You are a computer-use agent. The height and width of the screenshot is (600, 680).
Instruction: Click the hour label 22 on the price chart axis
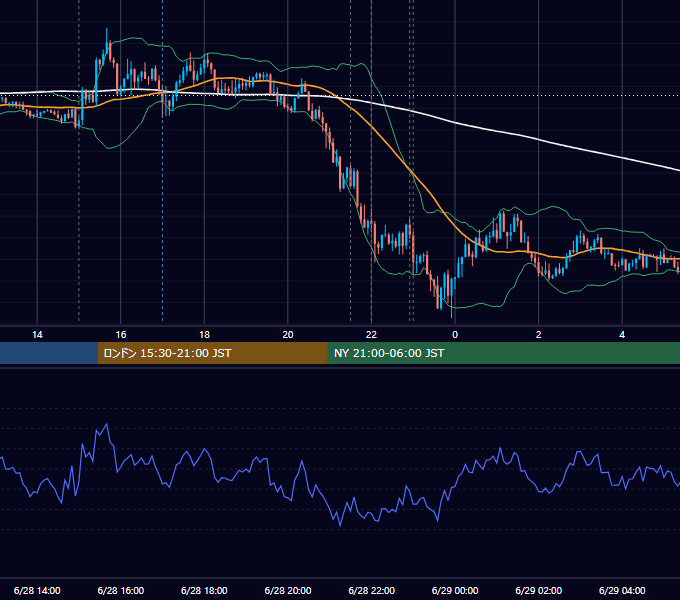371,335
